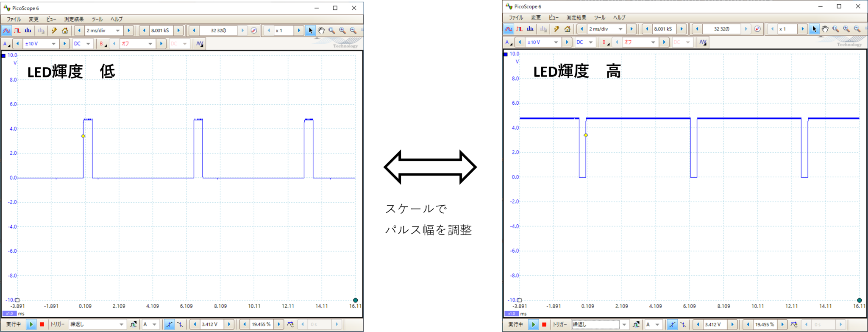
Task: Click the home icon in LED輝度 低 window
Action: coord(65,31)
